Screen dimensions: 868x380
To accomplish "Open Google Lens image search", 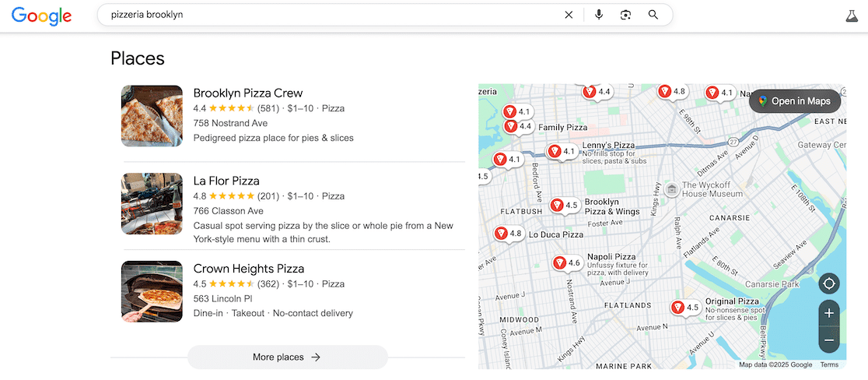I will pyautogui.click(x=625, y=15).
